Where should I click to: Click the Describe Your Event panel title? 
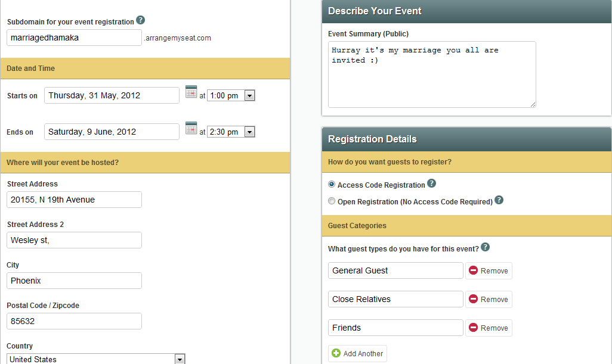[x=375, y=11]
